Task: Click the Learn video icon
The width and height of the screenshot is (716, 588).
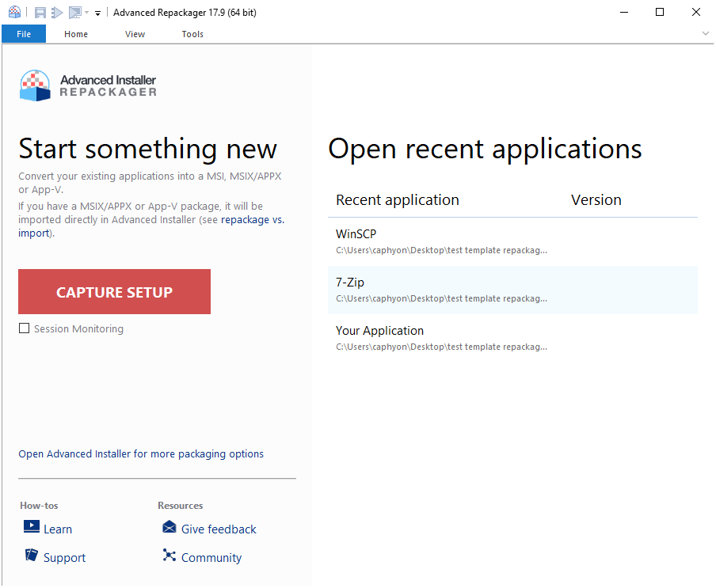Action: coord(32,527)
